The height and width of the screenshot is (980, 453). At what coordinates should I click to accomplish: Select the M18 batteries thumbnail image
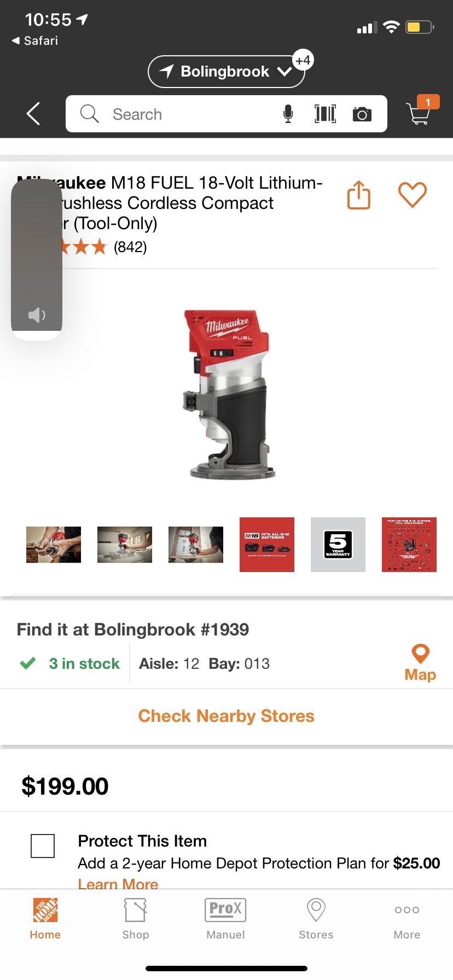267,545
